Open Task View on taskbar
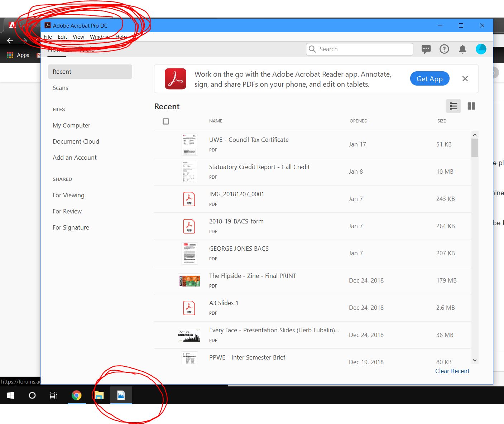504x424 pixels. 54,395
